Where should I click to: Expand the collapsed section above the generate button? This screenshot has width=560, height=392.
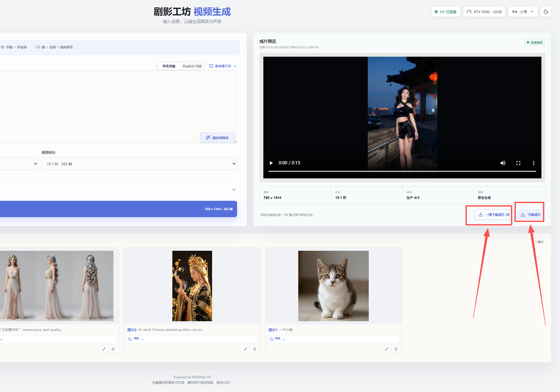click(234, 190)
